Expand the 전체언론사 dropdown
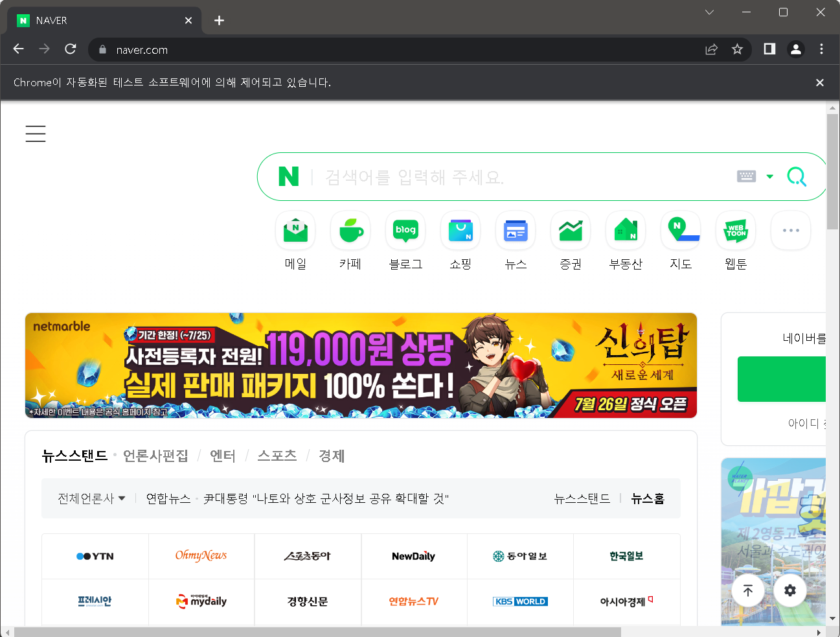This screenshot has width=840, height=637. 91,498
